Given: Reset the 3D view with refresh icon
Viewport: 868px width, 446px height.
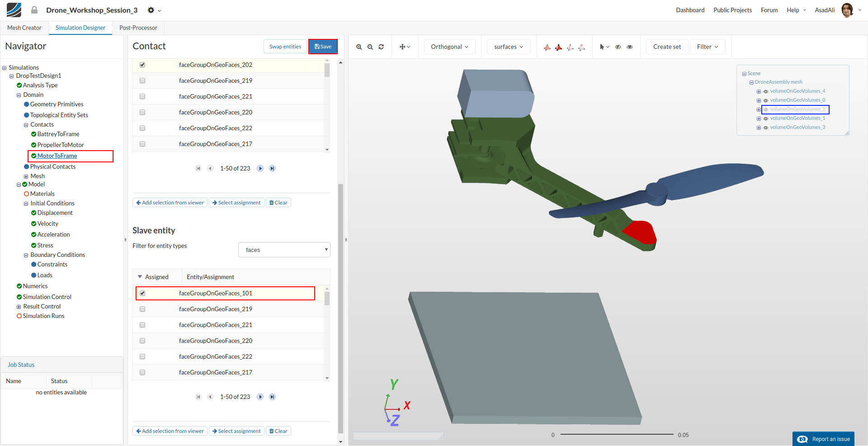Looking at the screenshot, I should pos(381,47).
